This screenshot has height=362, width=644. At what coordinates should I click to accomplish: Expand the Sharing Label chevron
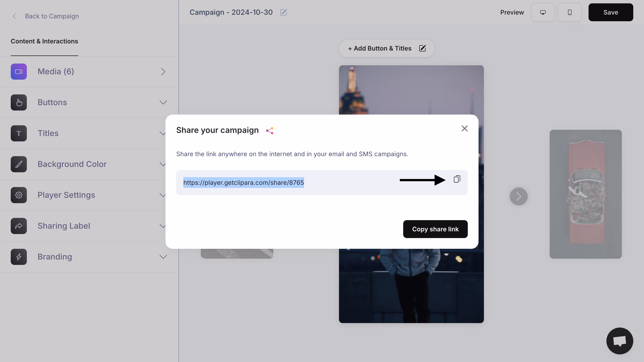163,226
